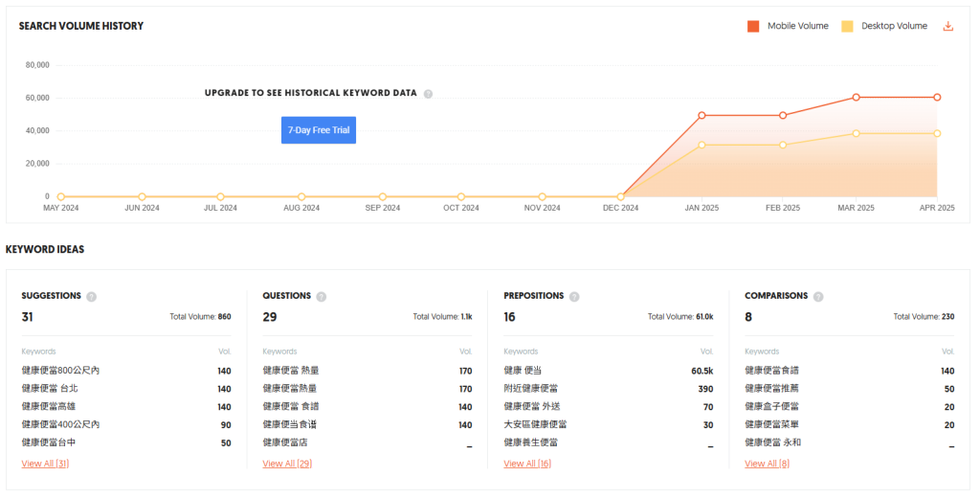Open View All (16) prepositions link
This screenshot has height=499, width=980.
click(527, 464)
